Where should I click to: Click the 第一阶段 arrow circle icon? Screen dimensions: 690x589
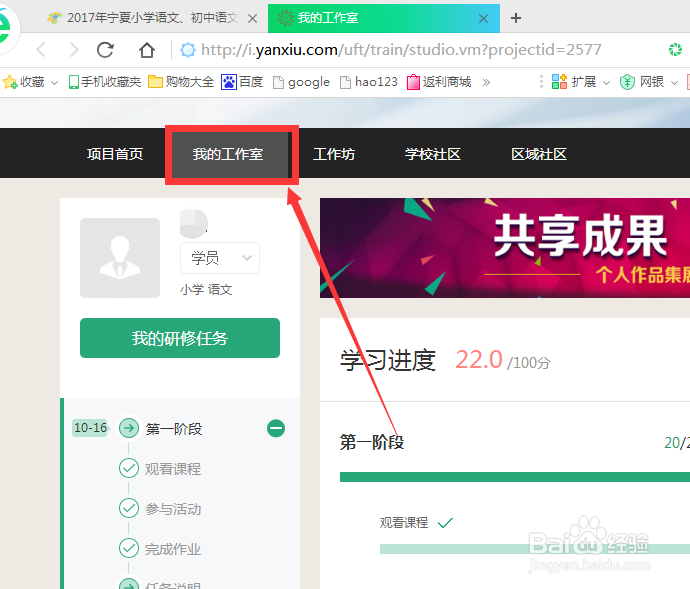coord(129,428)
